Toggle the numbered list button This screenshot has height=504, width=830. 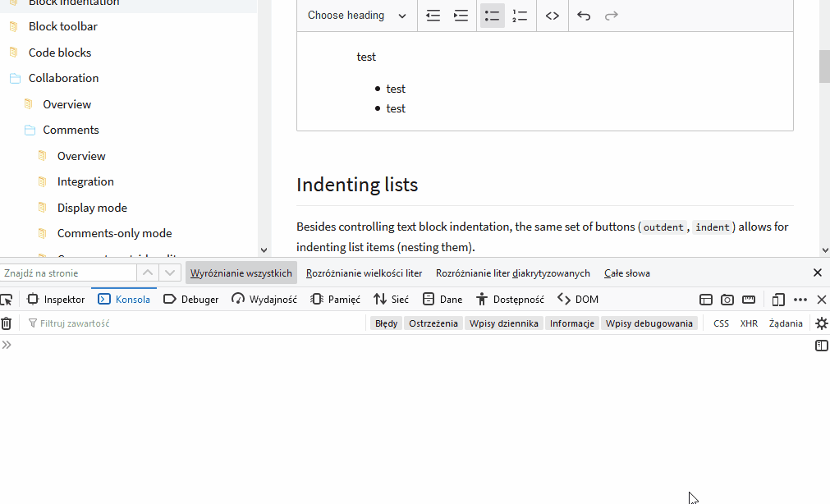pyautogui.click(x=520, y=16)
